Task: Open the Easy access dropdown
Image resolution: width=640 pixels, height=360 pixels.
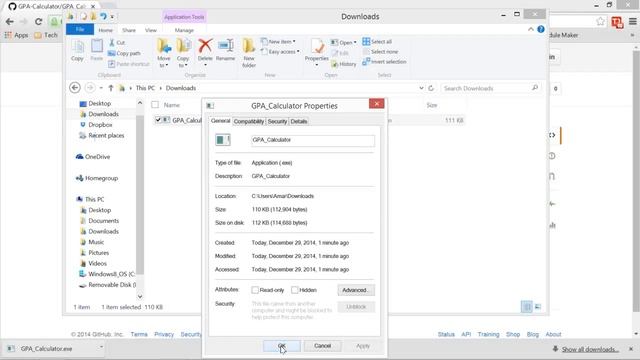Action: click(280, 52)
